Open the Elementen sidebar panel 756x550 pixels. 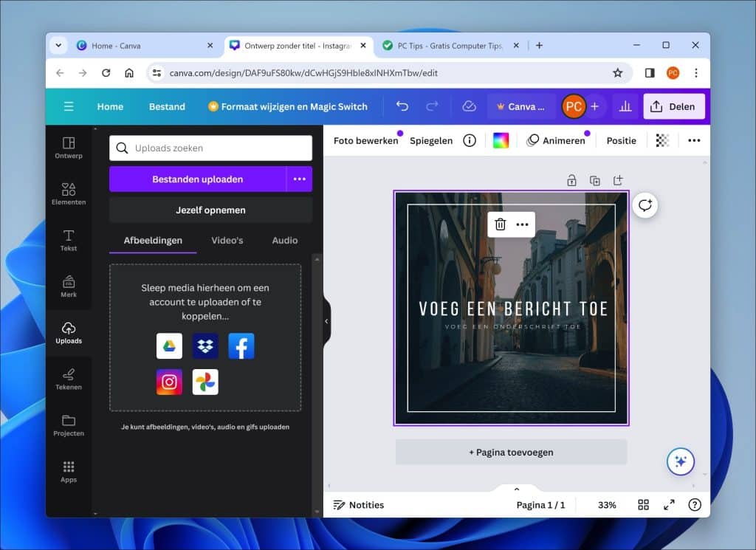(x=69, y=193)
